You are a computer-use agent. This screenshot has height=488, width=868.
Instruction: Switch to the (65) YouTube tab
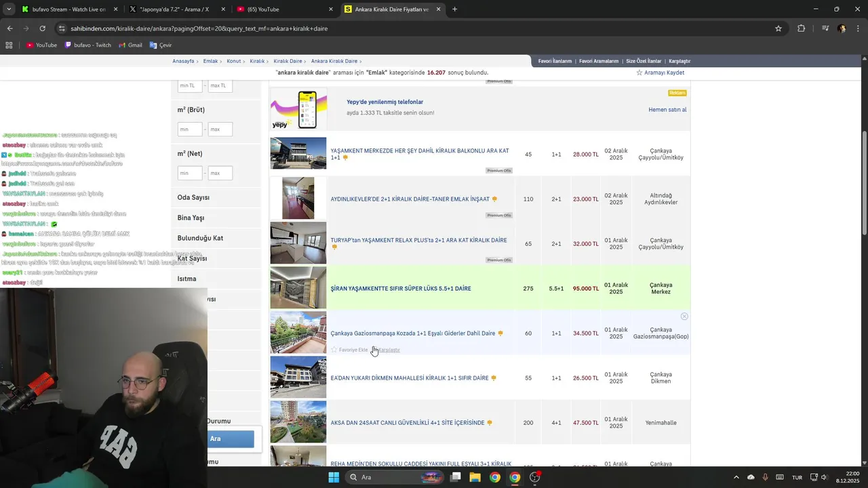[x=283, y=9]
